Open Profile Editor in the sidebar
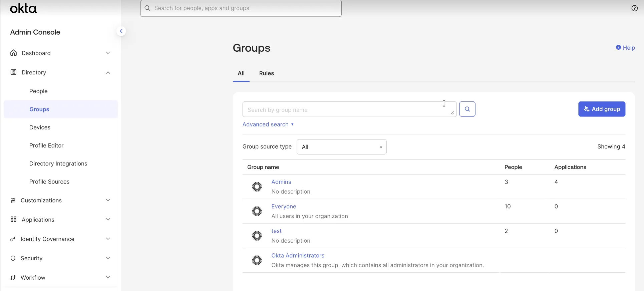 pyautogui.click(x=46, y=145)
